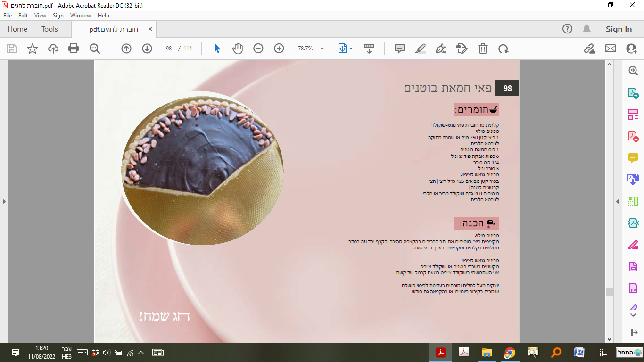The height and width of the screenshot is (362, 644).
Task: Rotate the page with the rotate icon
Action: point(504,49)
